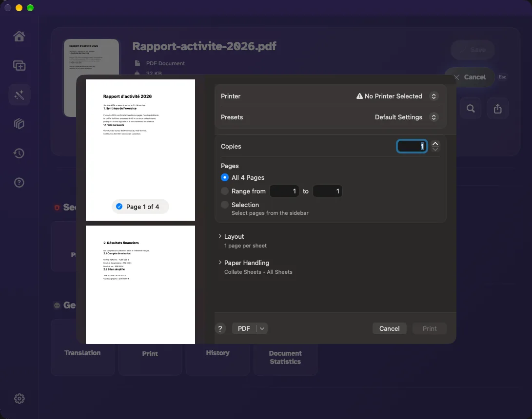The width and height of the screenshot is (532, 419).
Task: Open the Presets Default Settings popup
Action: coord(433,117)
